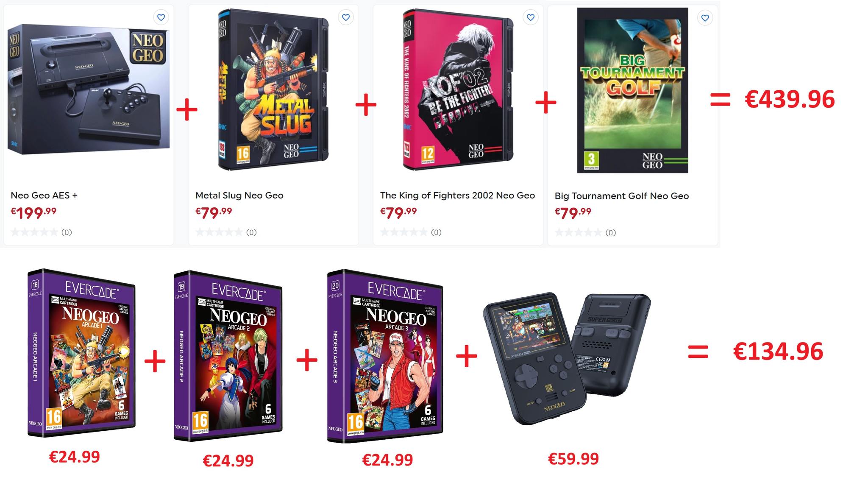
Task: Select the Evercade NeoGeo Arcade 1 cartridge
Action: (x=81, y=353)
